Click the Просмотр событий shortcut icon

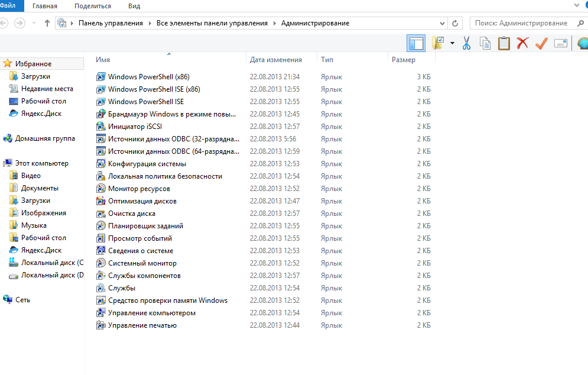pos(101,238)
